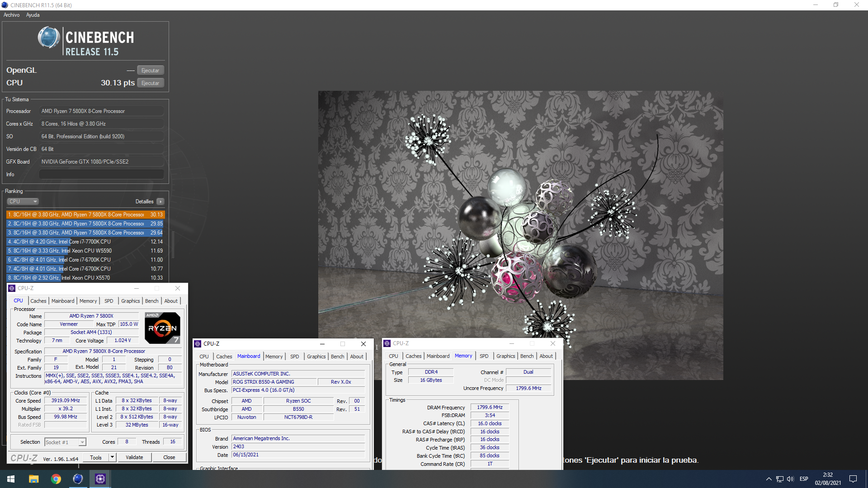Click the CPU-Z title icon in CPU window
The width and height of the screenshot is (868, 488).
point(12,288)
